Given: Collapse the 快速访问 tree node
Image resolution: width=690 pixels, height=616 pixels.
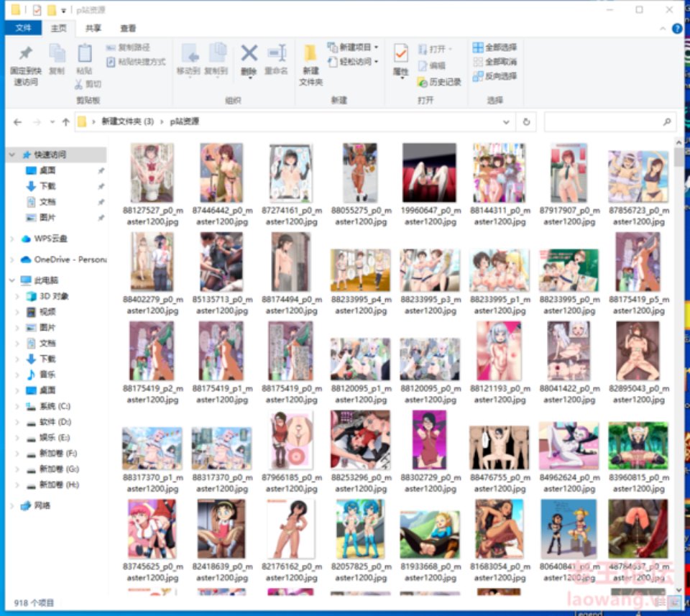Looking at the screenshot, I should [12, 155].
